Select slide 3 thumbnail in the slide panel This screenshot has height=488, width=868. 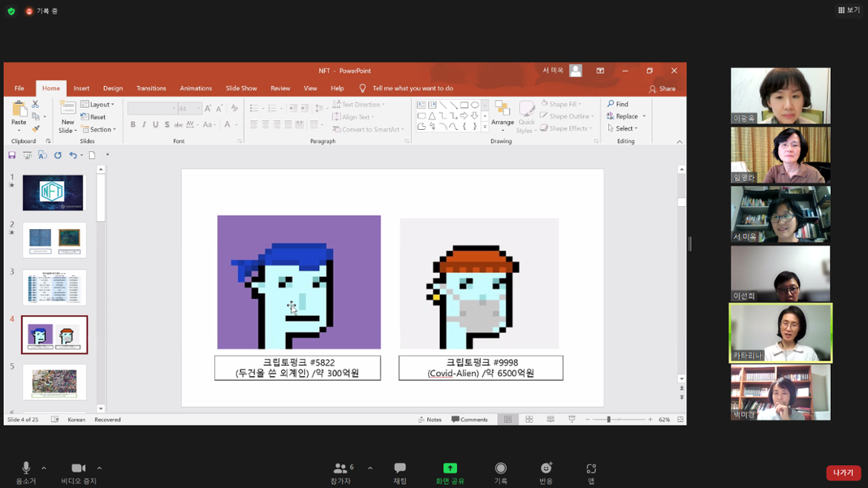[x=54, y=287]
